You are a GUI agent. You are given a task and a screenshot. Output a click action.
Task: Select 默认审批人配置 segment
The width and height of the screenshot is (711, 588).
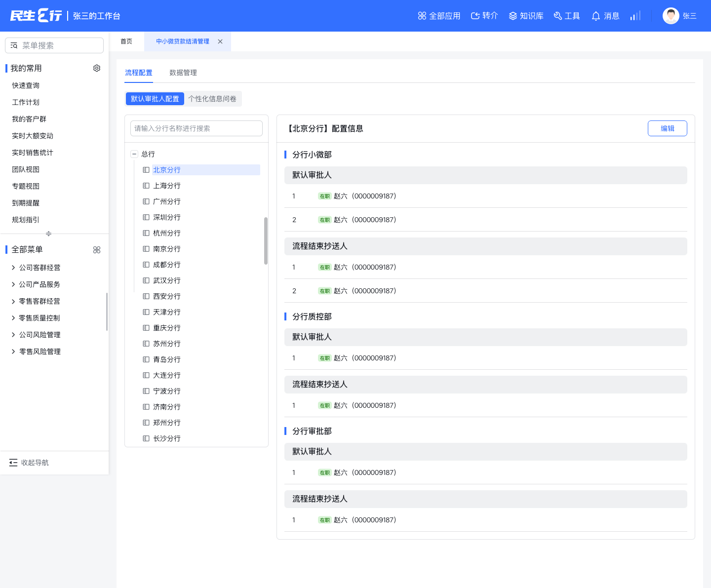click(x=155, y=99)
